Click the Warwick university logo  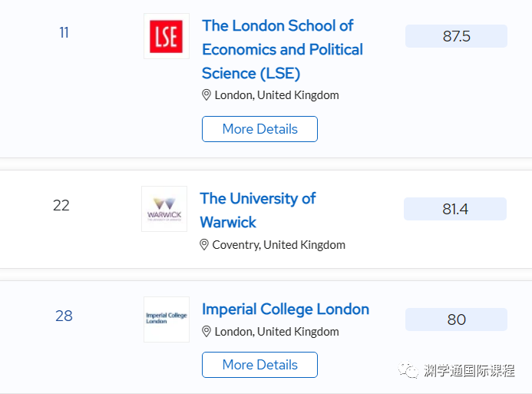tap(164, 209)
